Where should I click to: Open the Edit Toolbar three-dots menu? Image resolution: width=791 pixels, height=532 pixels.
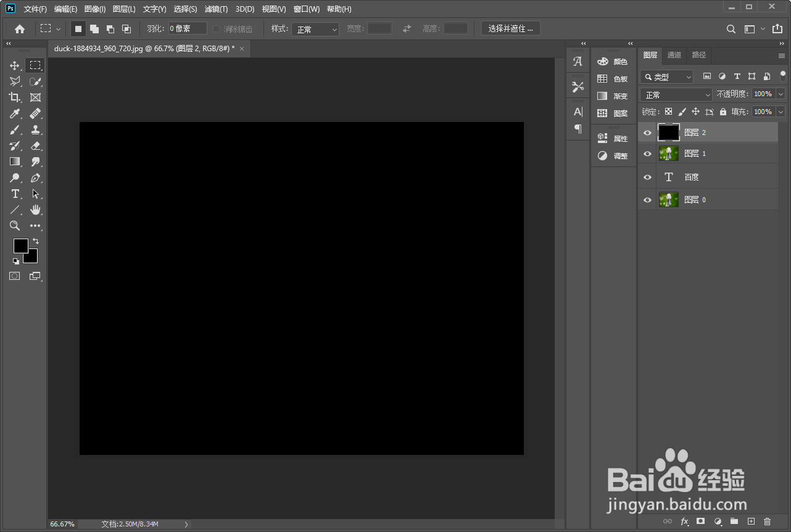(x=35, y=226)
